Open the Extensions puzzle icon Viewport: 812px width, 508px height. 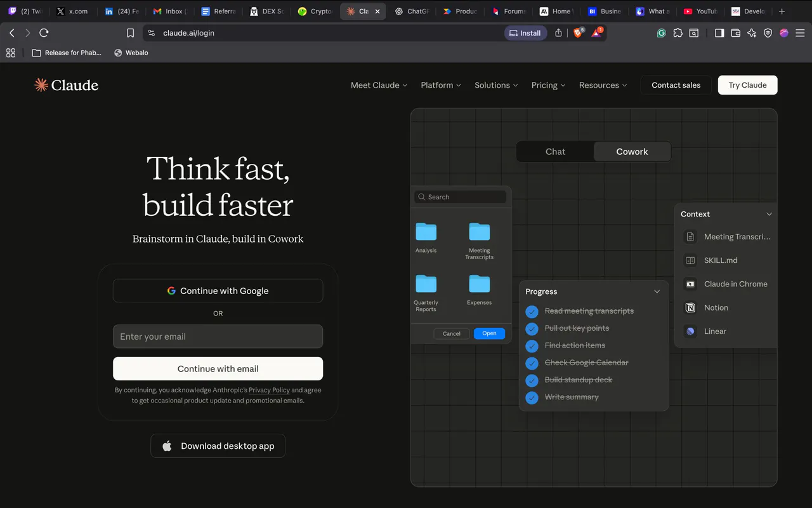(x=678, y=33)
